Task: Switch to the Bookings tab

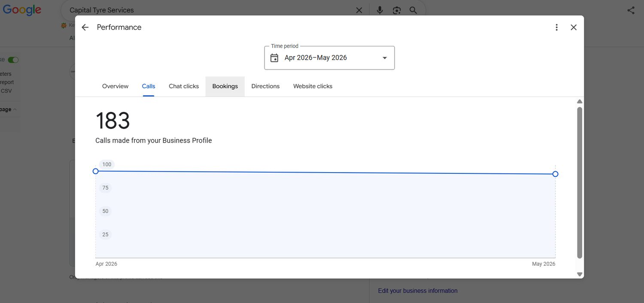Action: point(225,86)
